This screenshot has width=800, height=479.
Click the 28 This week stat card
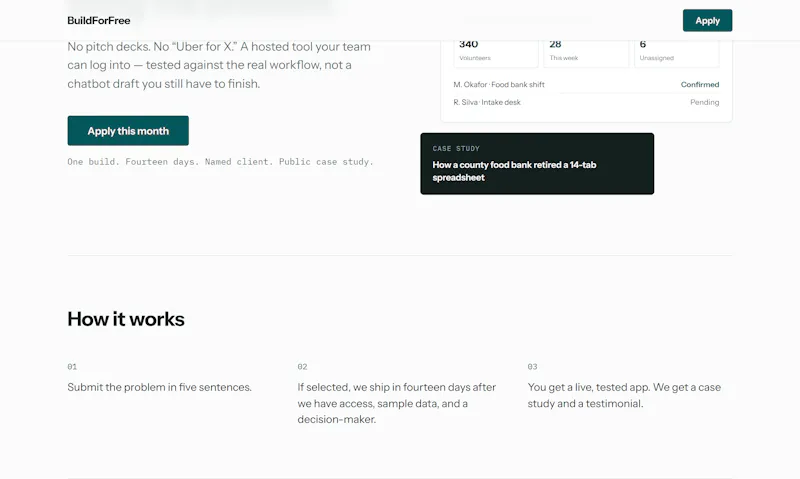pos(586,54)
